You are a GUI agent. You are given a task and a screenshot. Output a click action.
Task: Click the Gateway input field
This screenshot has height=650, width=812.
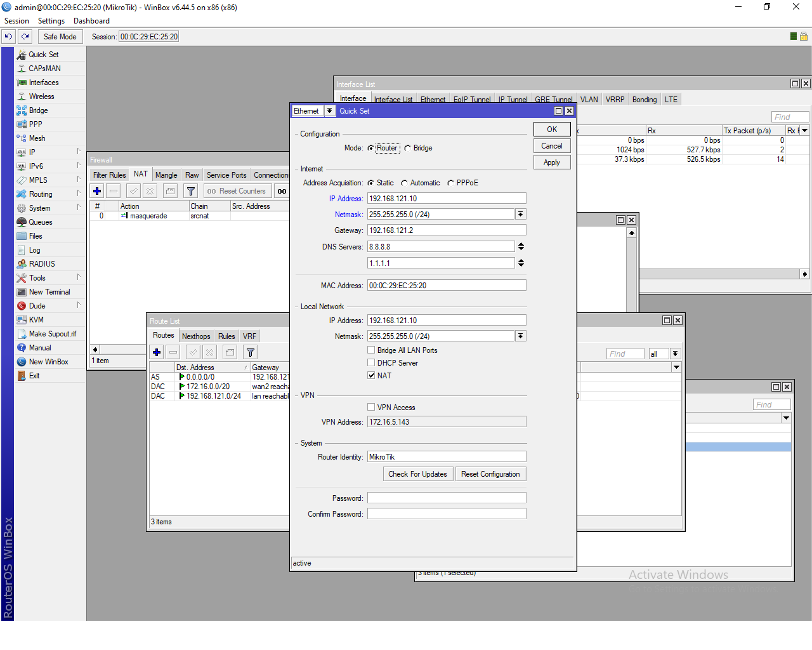tap(447, 230)
